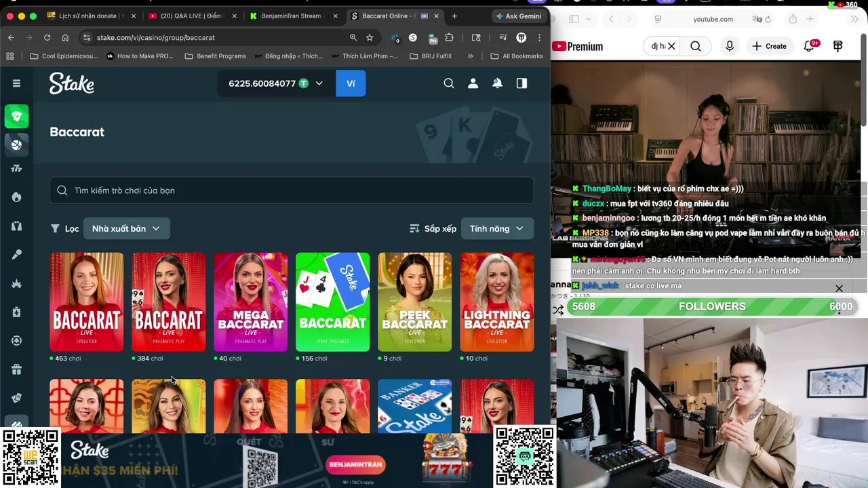Open Benefit Programs bookmark folder
Image resolution: width=868 pixels, height=488 pixels.
(x=215, y=56)
